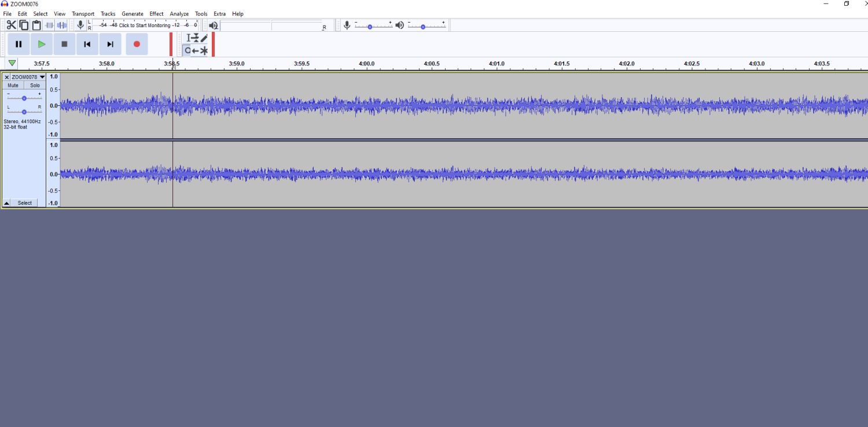Start recording with the red Record button
The image size is (868, 427).
coord(137,44)
